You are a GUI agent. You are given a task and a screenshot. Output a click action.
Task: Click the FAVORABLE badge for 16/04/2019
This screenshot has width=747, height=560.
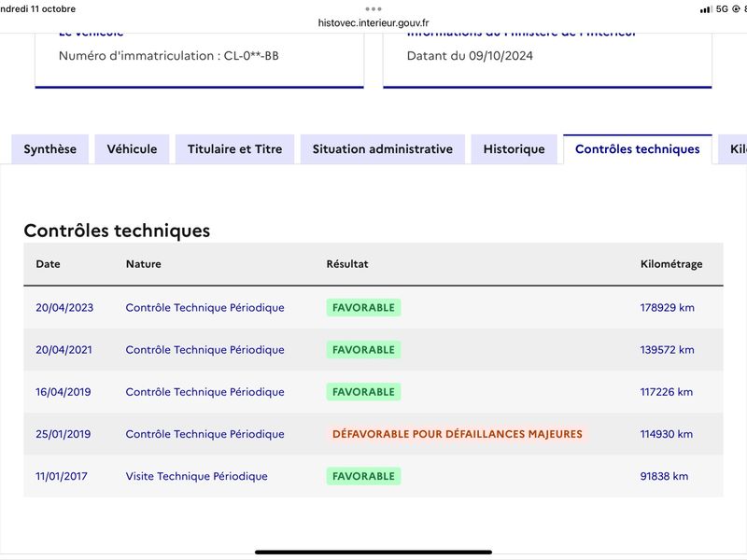(363, 392)
